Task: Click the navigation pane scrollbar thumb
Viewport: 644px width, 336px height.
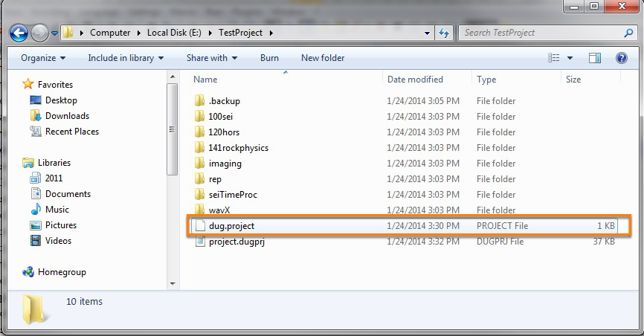Action: tap(173, 129)
